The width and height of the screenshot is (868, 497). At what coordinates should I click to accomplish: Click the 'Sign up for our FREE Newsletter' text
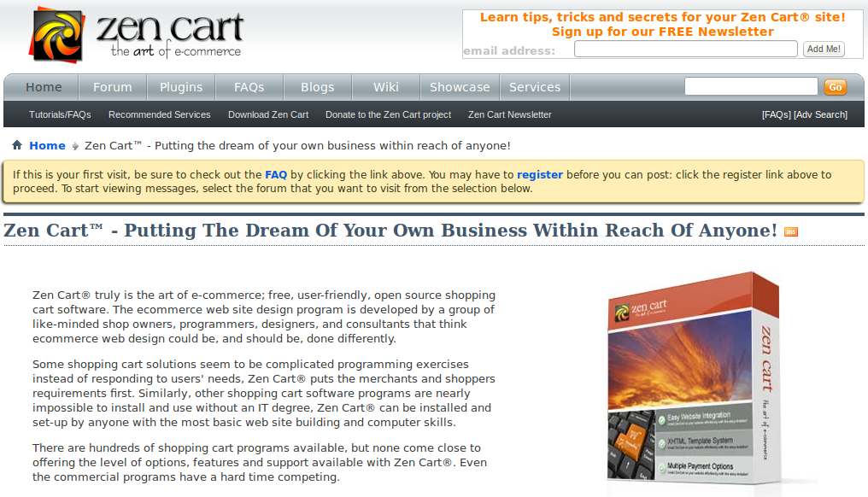coord(663,32)
